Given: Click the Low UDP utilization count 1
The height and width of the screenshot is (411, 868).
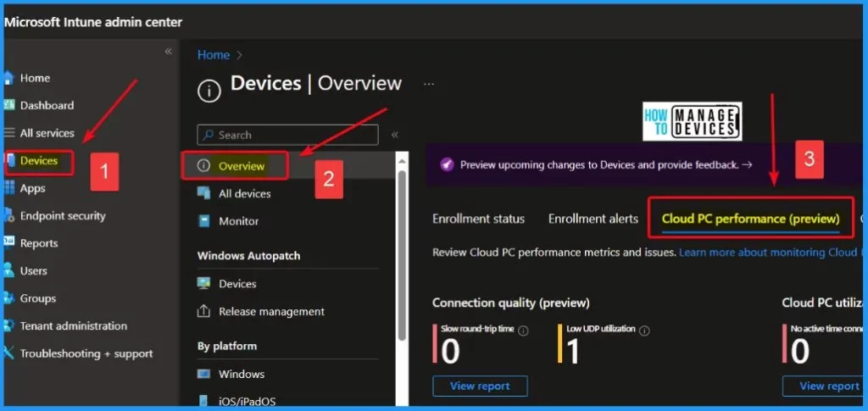Looking at the screenshot, I should pyautogui.click(x=573, y=353).
